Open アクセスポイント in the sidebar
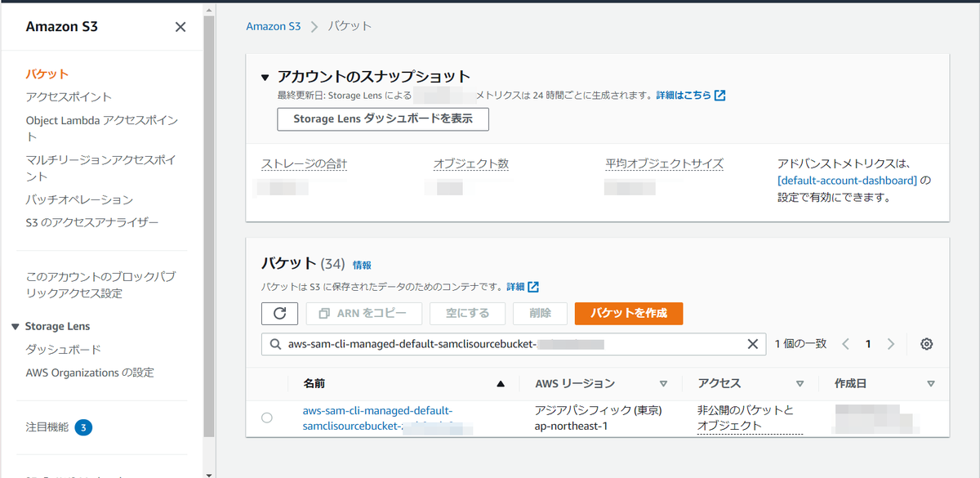 point(69,96)
